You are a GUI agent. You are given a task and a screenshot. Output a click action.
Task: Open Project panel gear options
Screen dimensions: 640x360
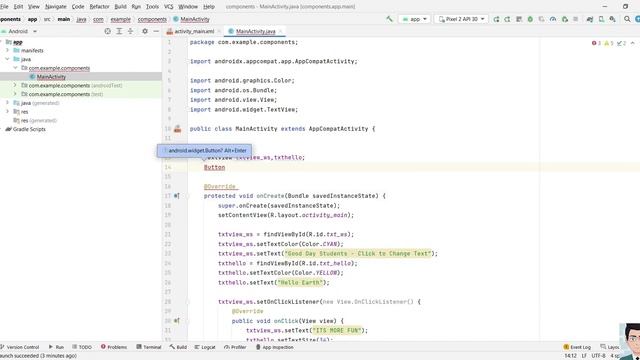click(145, 31)
